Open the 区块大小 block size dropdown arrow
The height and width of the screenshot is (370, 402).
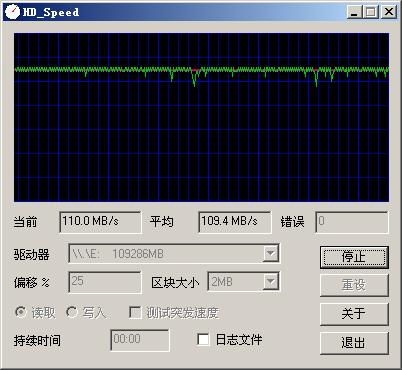point(271,282)
